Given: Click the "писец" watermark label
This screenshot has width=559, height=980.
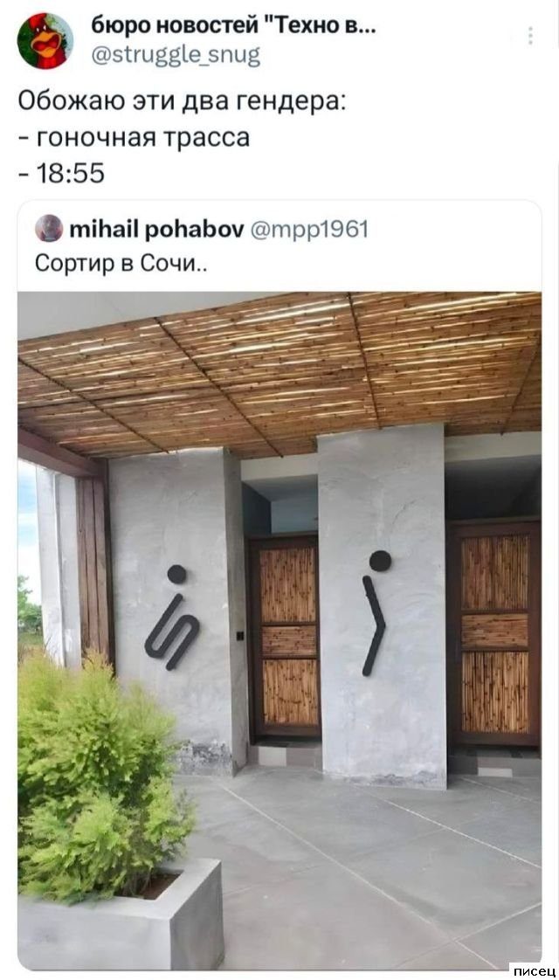Looking at the screenshot, I should (535, 970).
